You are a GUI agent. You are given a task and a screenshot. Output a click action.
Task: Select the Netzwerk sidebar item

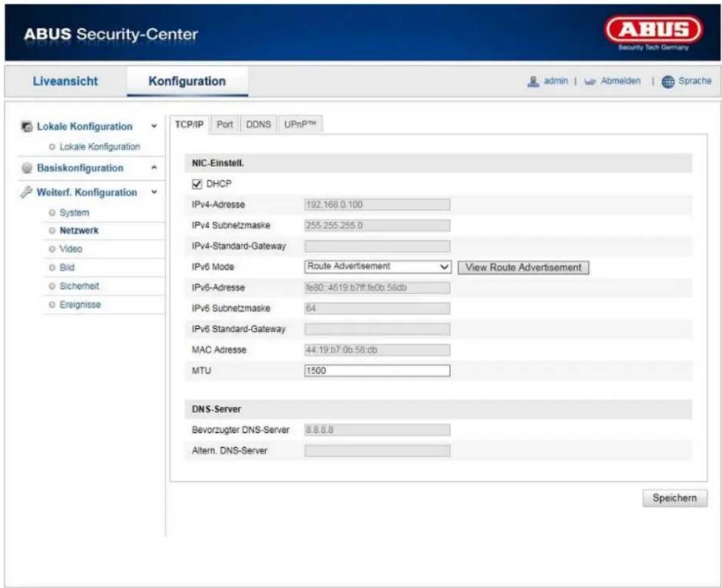(79, 231)
